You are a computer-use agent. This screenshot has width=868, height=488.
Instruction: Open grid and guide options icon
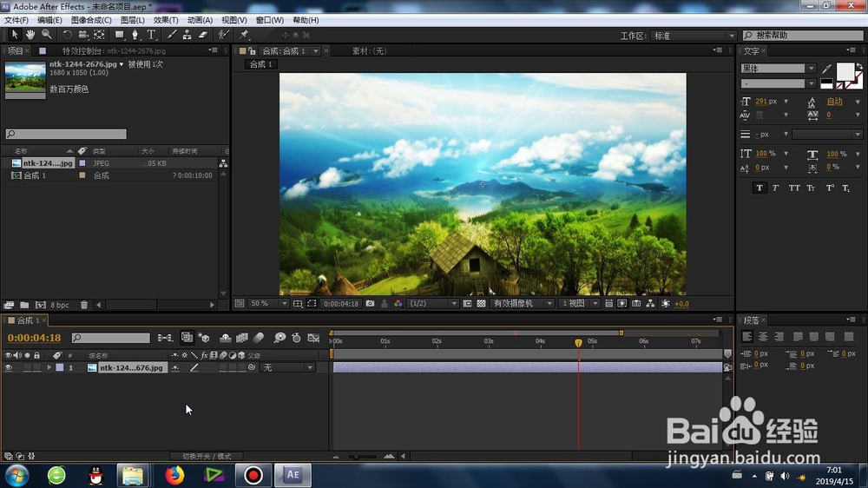point(297,304)
